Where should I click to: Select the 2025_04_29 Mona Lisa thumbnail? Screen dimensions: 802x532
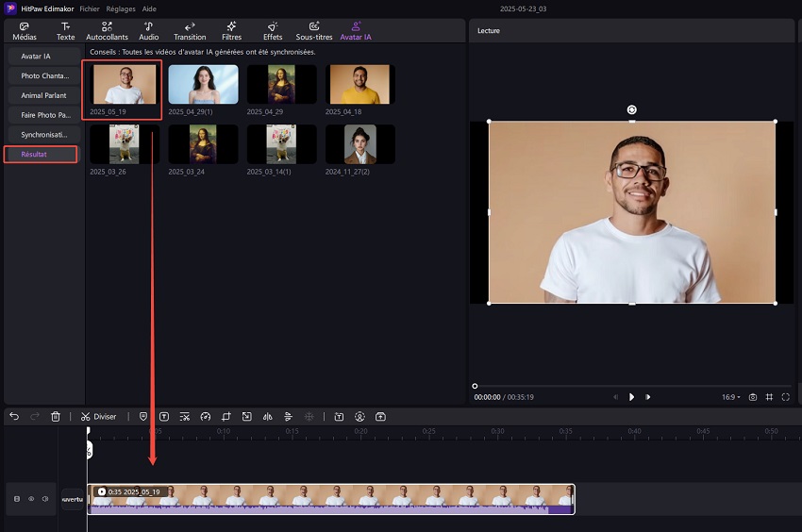pos(282,84)
